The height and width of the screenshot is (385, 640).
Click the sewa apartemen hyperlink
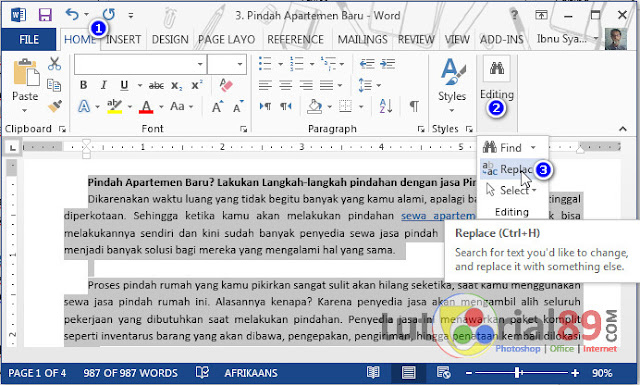coord(438,216)
